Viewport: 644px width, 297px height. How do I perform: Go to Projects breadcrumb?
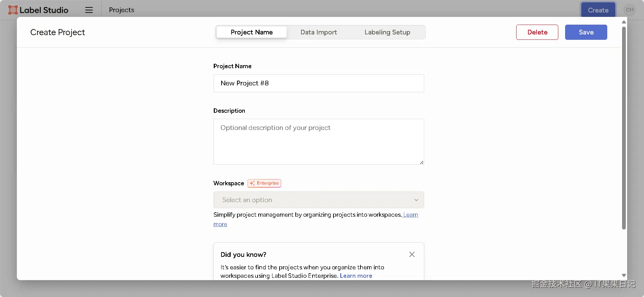click(x=121, y=10)
